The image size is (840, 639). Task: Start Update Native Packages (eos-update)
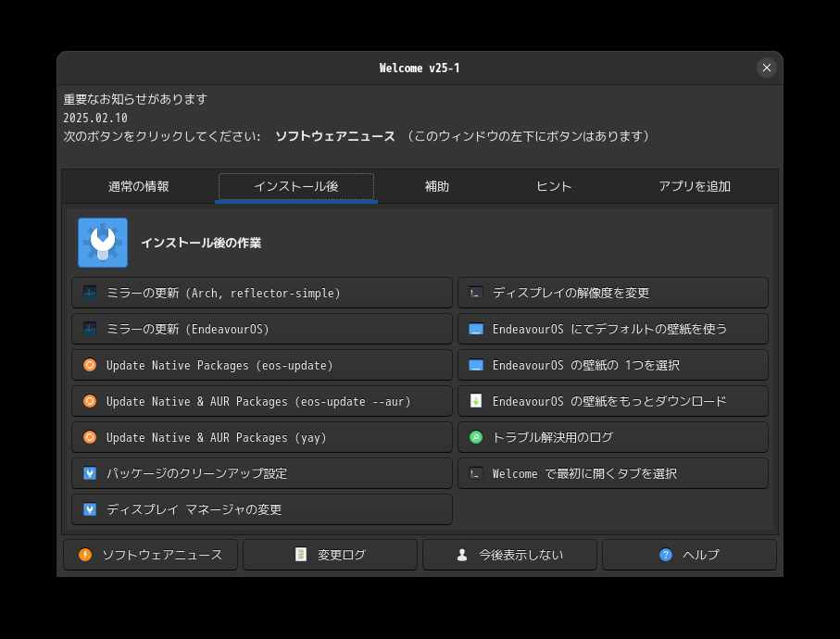262,365
